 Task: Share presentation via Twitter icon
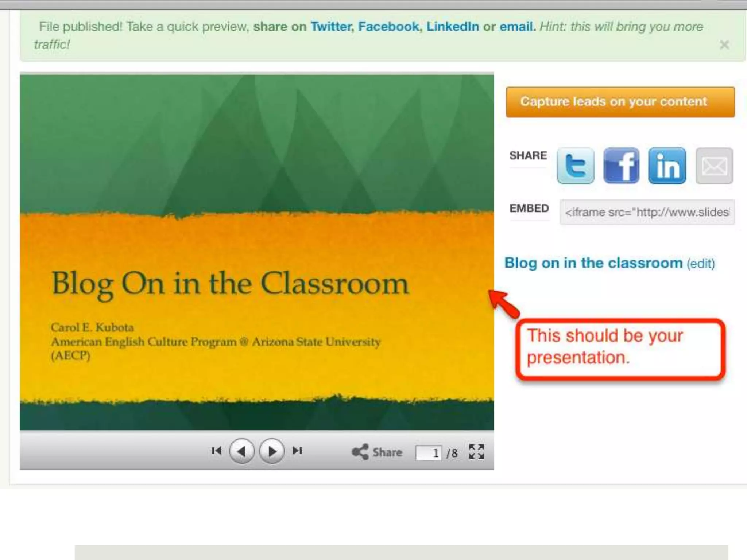tap(575, 166)
